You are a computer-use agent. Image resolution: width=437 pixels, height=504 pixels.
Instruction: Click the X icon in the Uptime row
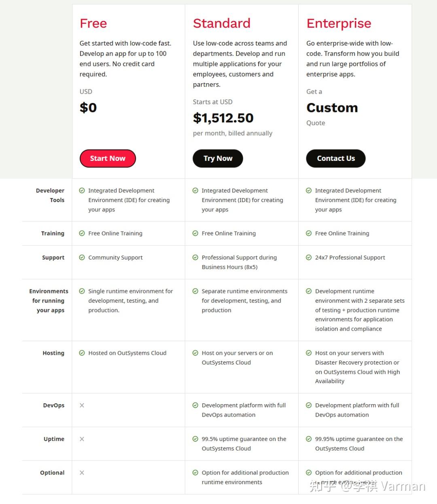[x=82, y=439]
